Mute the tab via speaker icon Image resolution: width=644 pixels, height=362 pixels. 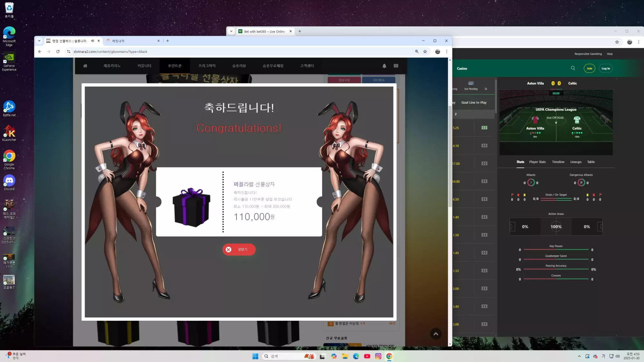[92, 41]
